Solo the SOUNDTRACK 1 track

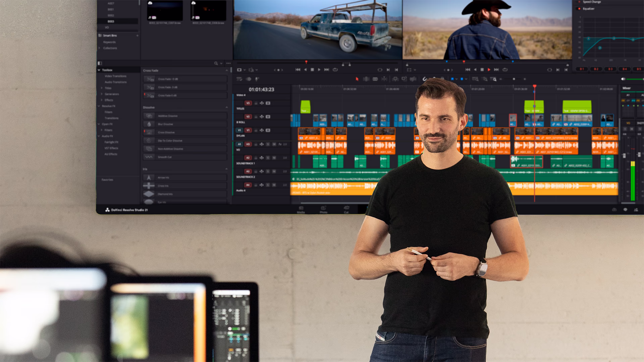click(x=268, y=158)
